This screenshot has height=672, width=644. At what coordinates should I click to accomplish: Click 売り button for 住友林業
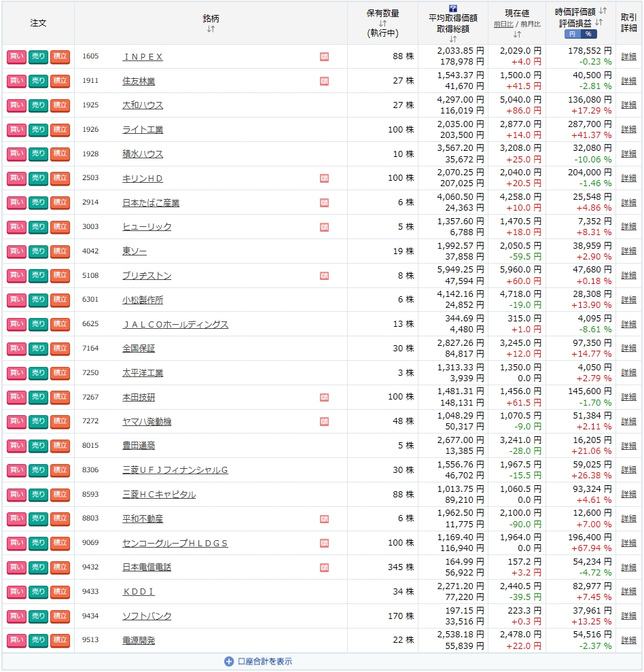[x=38, y=82]
